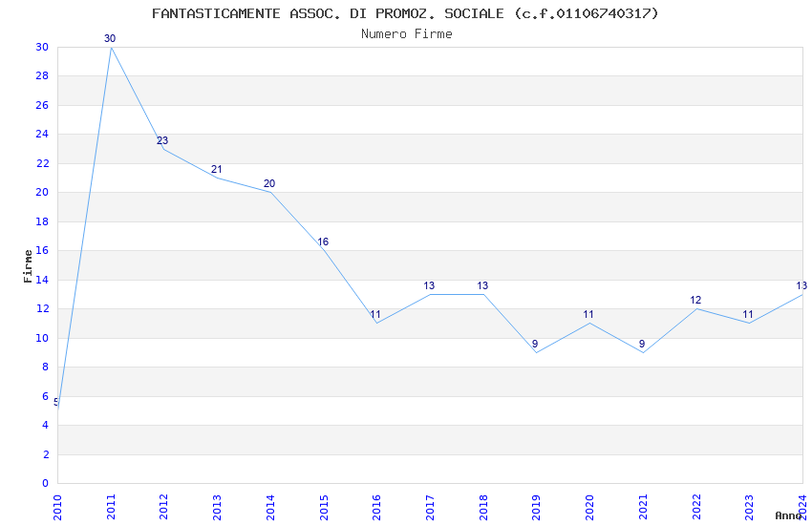
Task: Click x-axis year label 2012
Action: 163,507
